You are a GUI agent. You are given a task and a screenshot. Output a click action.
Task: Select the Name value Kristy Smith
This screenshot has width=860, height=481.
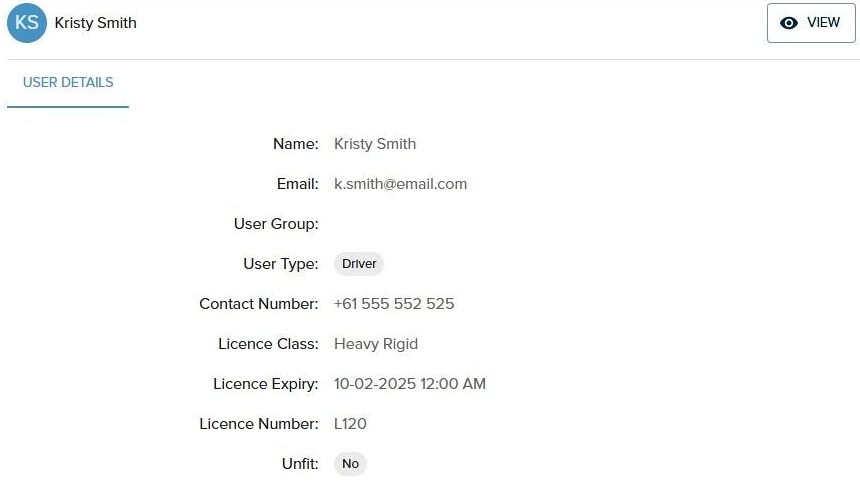(375, 144)
